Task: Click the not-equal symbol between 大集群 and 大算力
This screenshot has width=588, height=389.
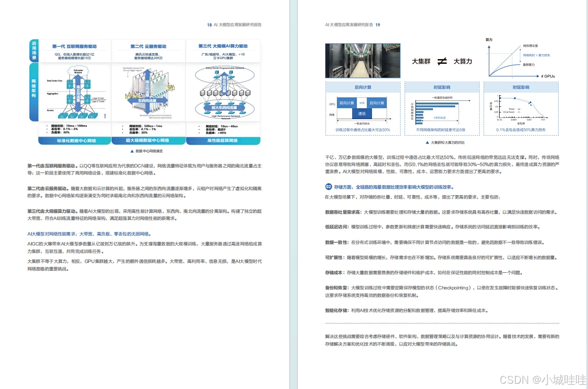Action: point(442,61)
